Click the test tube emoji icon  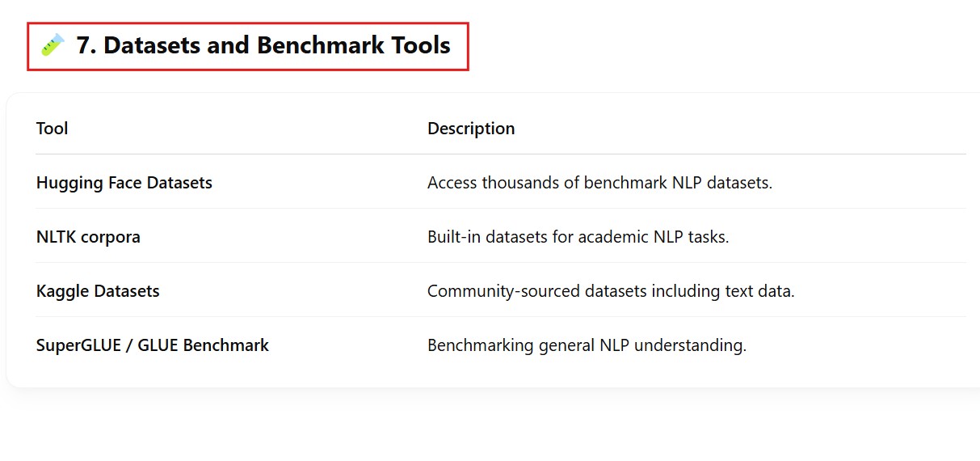[53, 45]
